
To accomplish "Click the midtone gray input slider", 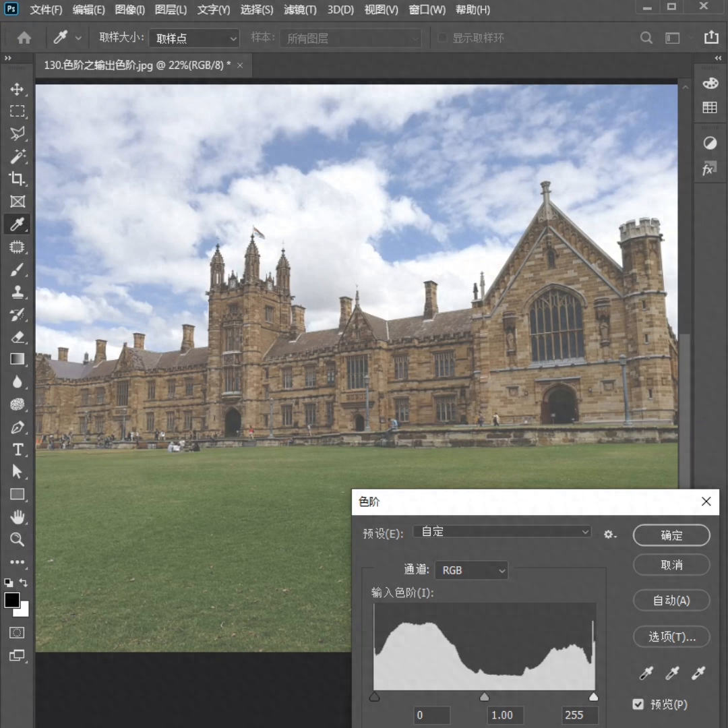I will point(484,697).
